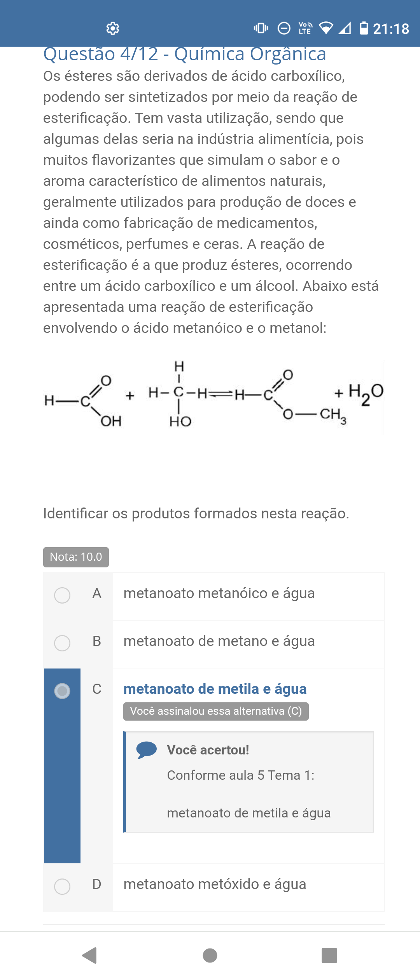Tap the settings gear in status bar
The width and height of the screenshot is (420, 980).
click(113, 28)
